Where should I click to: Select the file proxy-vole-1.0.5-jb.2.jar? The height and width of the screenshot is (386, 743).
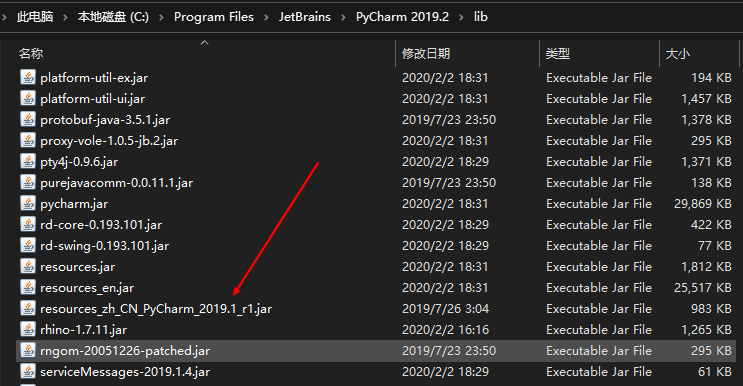pyautogui.click(x=109, y=141)
